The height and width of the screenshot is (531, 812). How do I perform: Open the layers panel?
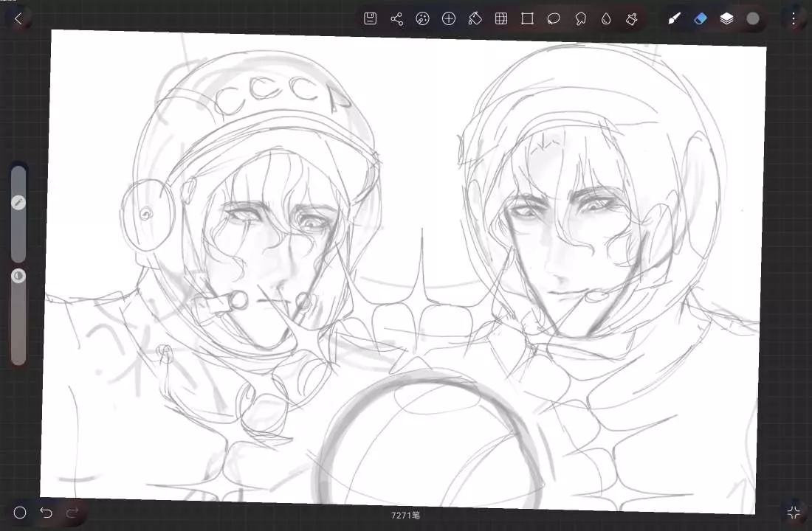point(726,19)
